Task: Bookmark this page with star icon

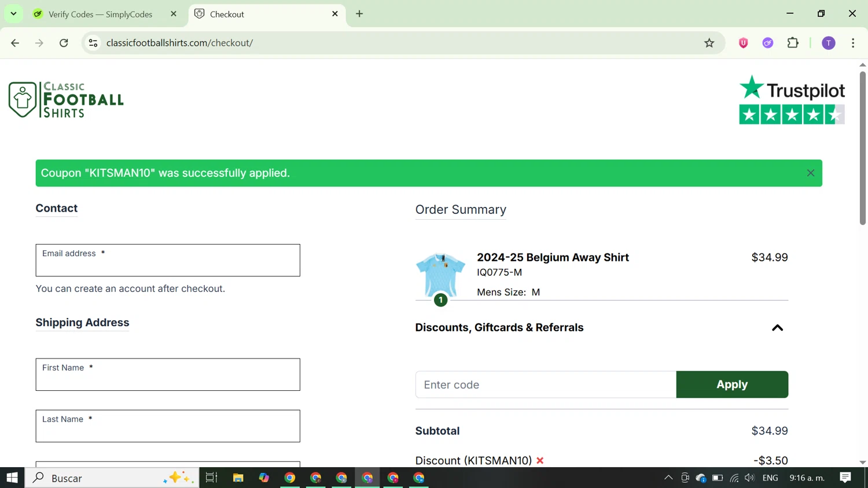Action: click(709, 43)
